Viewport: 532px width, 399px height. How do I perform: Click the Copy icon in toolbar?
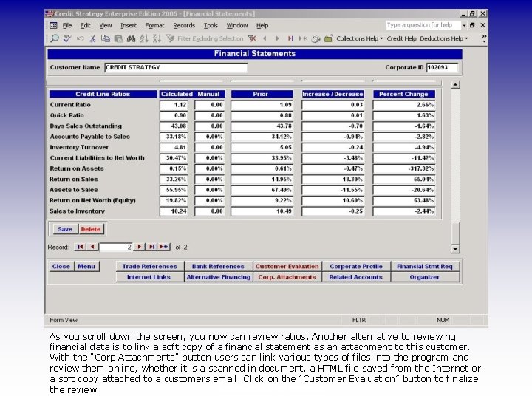click(106, 38)
